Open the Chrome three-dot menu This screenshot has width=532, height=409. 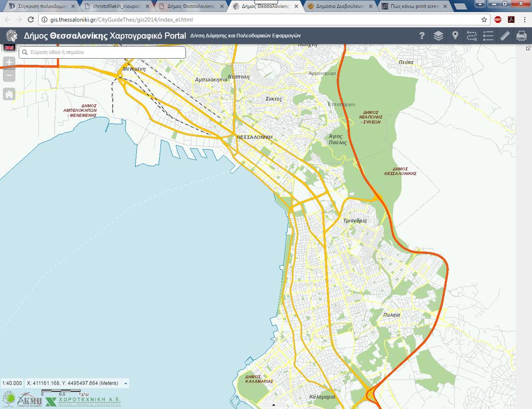coord(525,20)
